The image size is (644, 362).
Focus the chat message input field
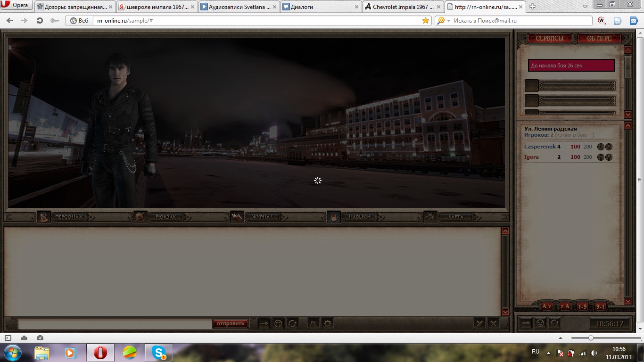pos(115,324)
